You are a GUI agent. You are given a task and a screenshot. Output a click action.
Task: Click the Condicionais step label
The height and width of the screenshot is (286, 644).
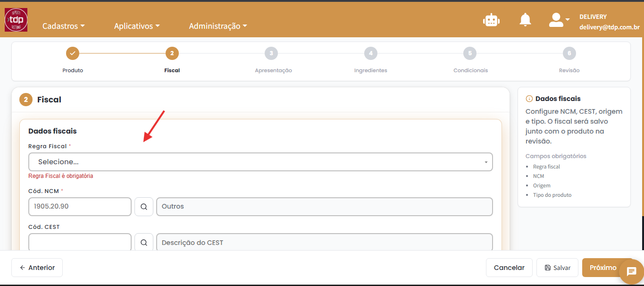[x=471, y=70]
